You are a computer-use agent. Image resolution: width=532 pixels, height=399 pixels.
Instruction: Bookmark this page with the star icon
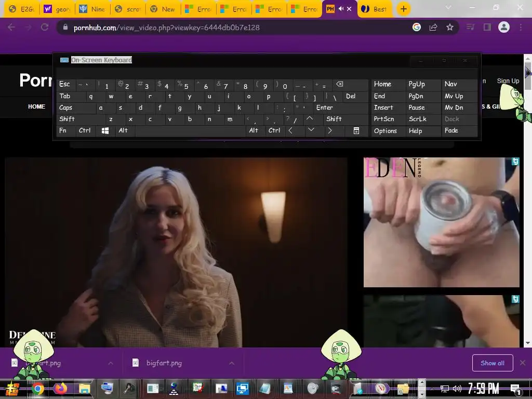[449, 28]
